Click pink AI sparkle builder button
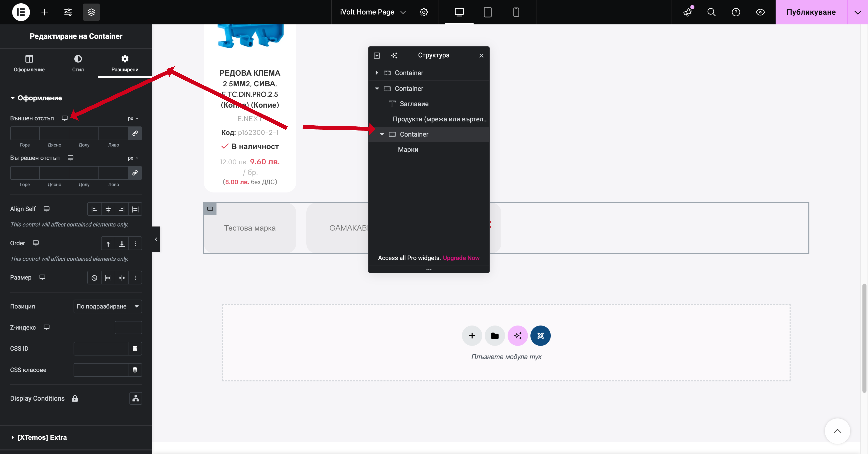This screenshot has width=868, height=454. 518,336
